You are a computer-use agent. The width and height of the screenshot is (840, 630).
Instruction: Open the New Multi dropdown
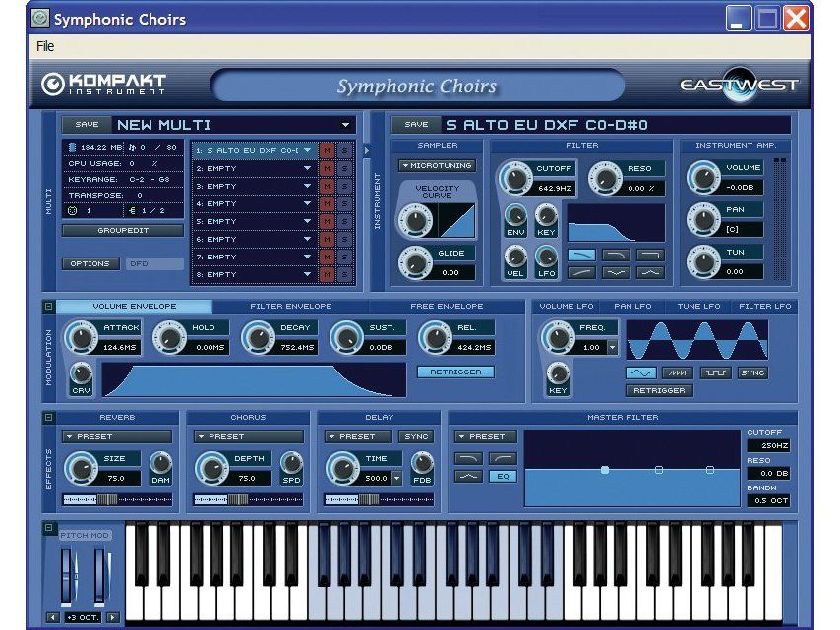click(345, 125)
